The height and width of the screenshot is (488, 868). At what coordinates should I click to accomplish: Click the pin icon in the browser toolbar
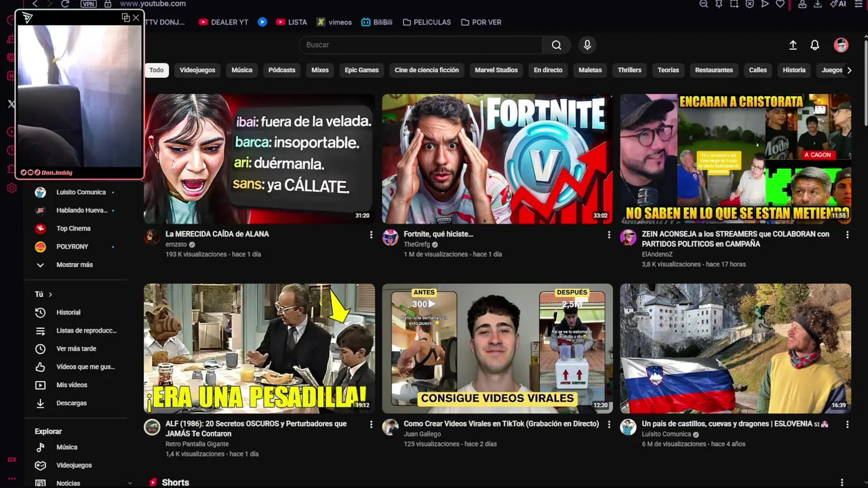[719, 4]
